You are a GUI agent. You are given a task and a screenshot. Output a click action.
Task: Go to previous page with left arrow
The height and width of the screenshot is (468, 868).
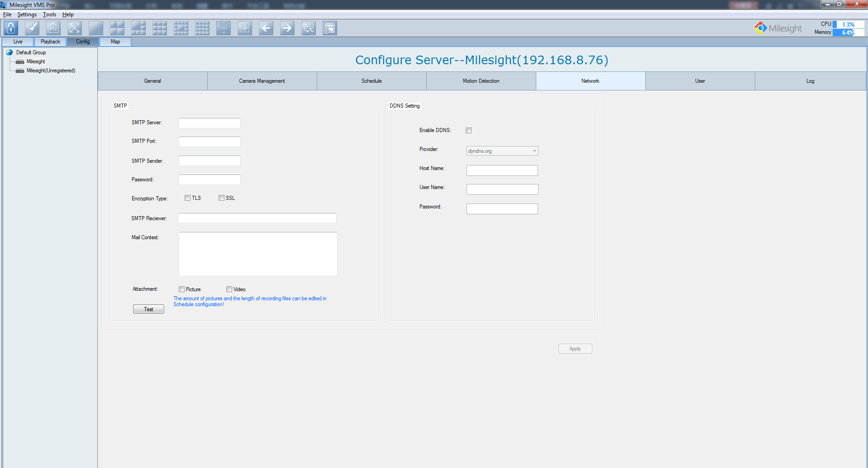tap(266, 28)
